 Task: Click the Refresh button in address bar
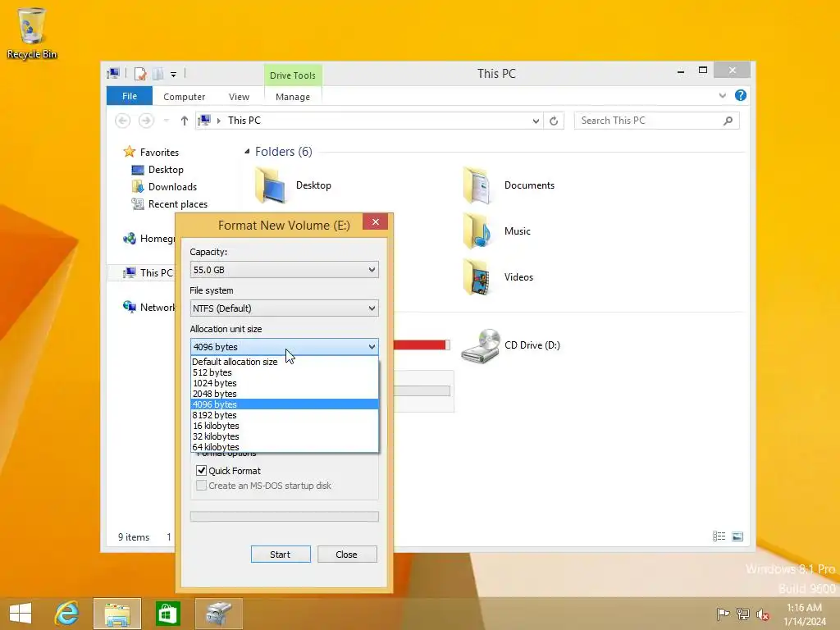point(554,121)
